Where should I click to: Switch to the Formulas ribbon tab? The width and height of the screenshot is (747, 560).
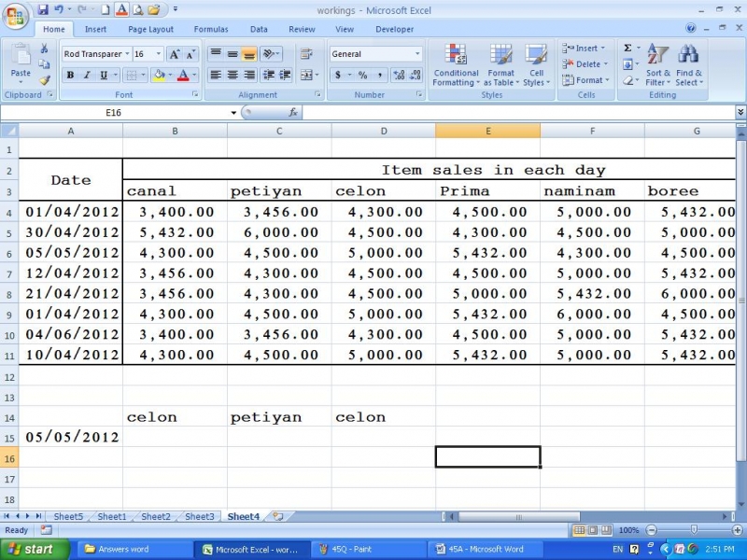pos(211,29)
